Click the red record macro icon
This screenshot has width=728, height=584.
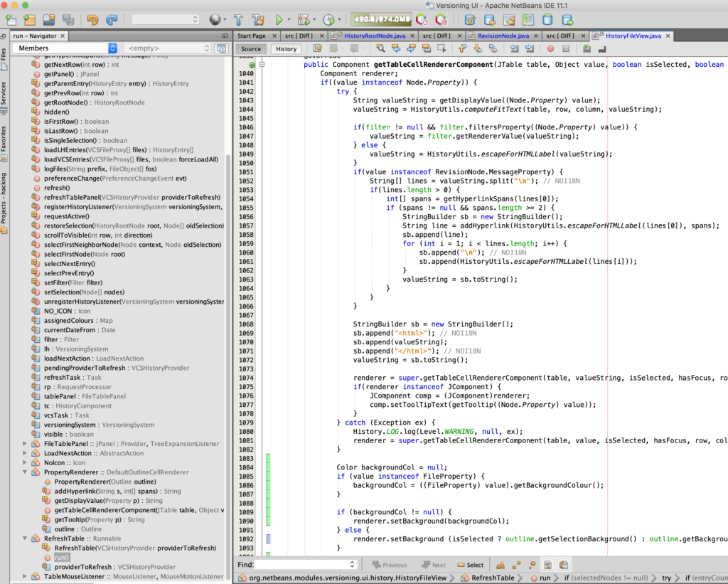(550, 49)
